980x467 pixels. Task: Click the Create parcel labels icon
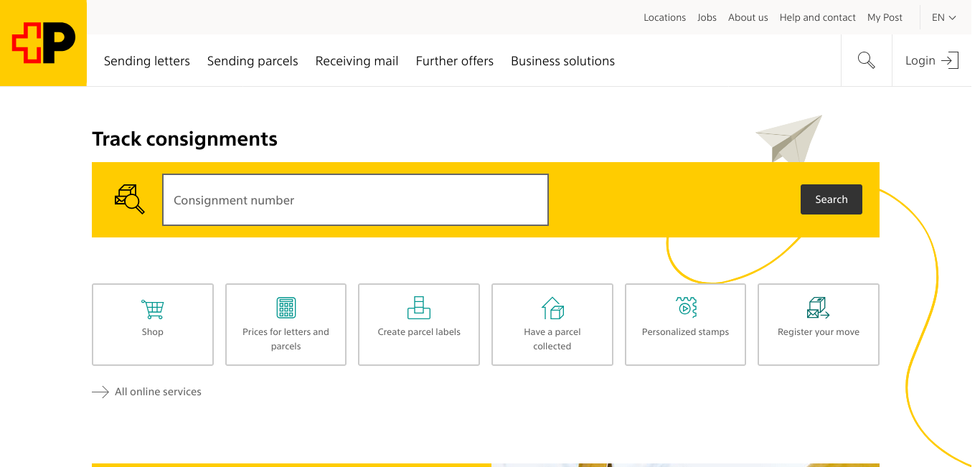pyautogui.click(x=419, y=308)
